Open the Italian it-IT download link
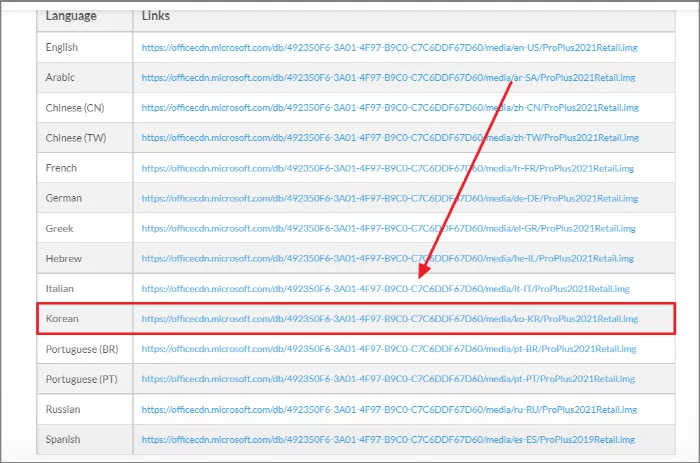Screen dimensions: 700x463 point(385,289)
